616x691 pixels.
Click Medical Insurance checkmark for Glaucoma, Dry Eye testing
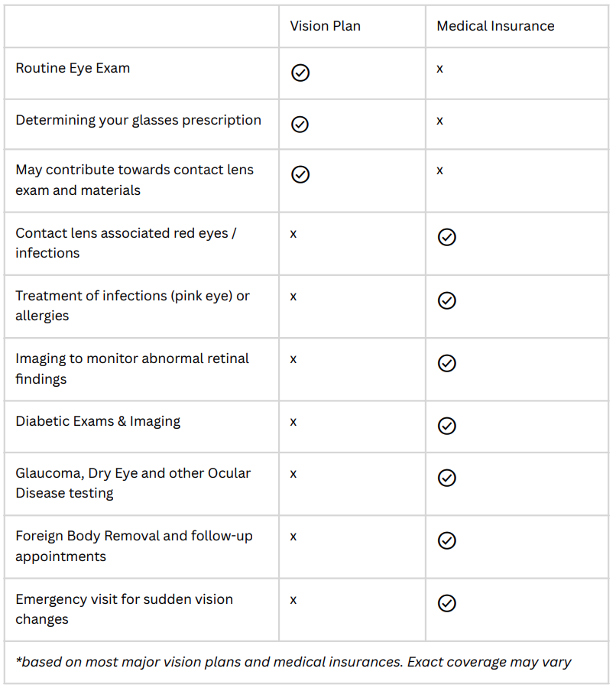coord(447,478)
